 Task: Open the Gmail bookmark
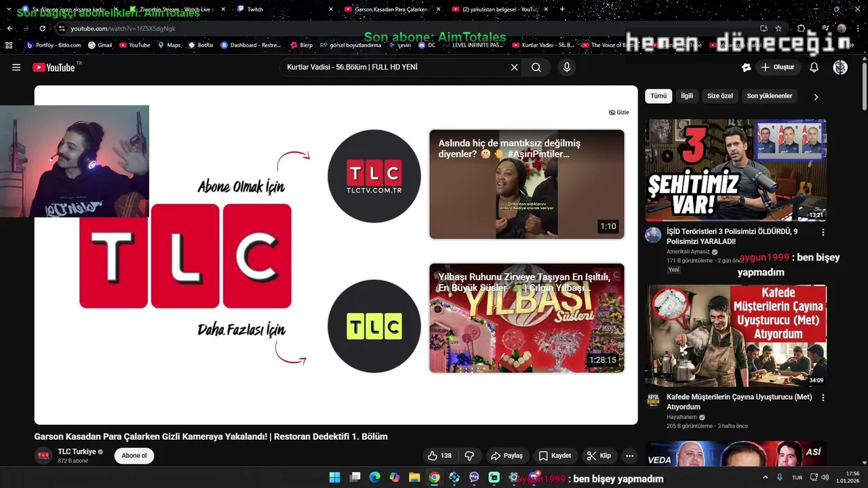[x=100, y=45]
